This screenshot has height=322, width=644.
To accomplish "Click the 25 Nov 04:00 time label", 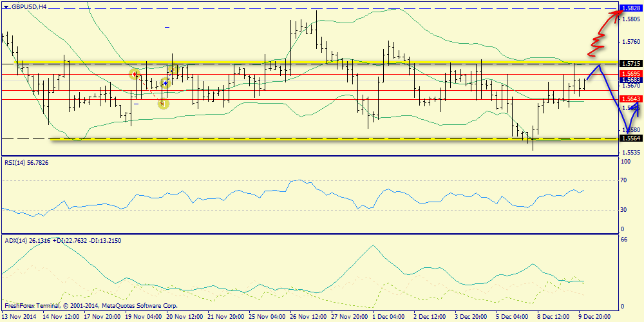I will [267, 317].
